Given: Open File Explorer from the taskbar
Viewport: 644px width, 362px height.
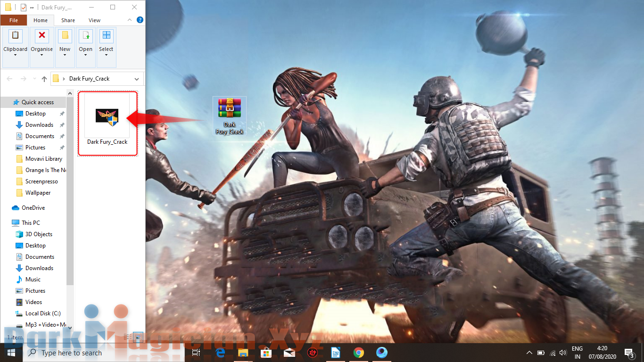Looking at the screenshot, I should click(x=243, y=353).
